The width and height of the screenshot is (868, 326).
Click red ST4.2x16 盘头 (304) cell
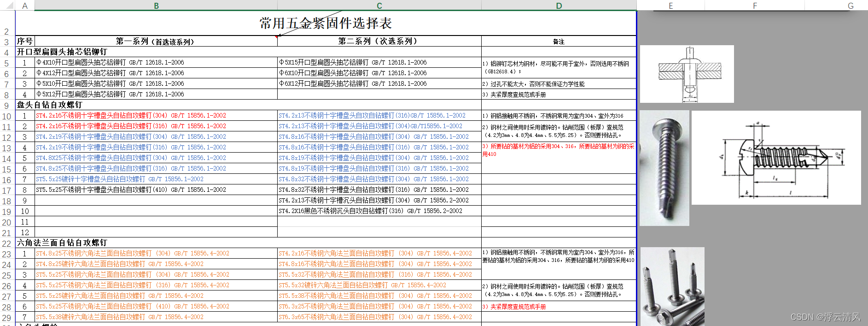(156, 115)
